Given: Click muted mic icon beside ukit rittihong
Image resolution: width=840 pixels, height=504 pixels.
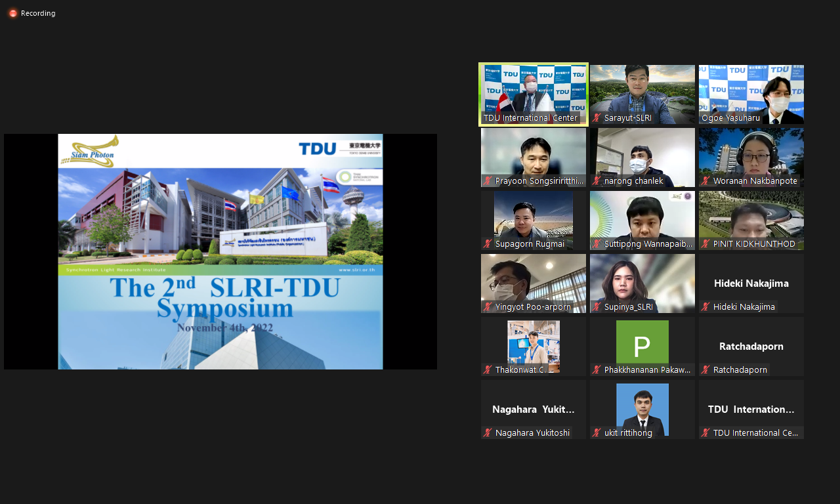Looking at the screenshot, I should 597,433.
